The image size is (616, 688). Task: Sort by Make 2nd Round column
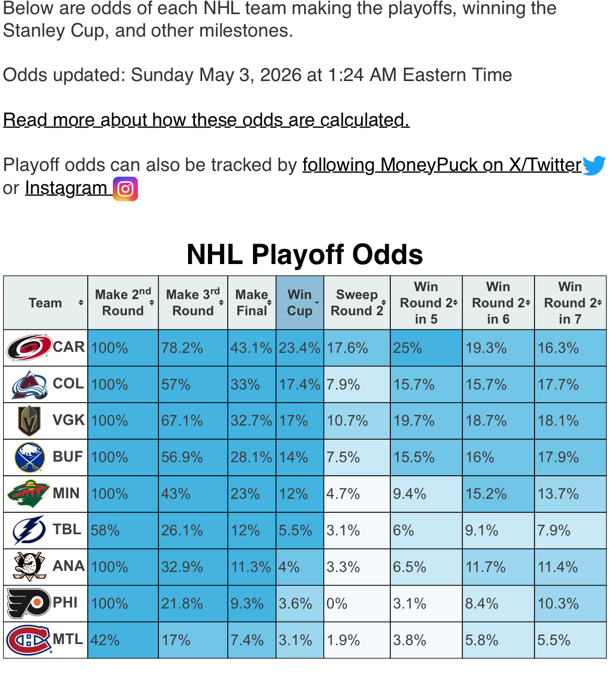(123, 303)
